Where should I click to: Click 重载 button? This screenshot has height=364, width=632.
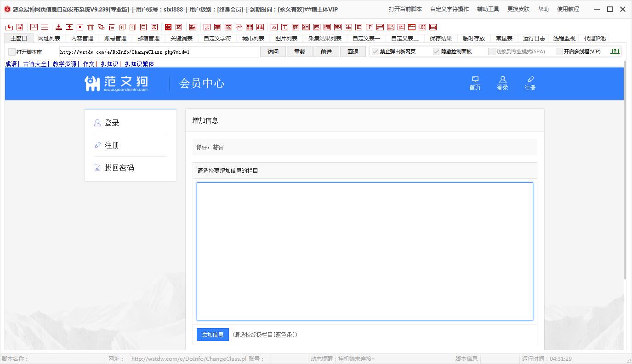(300, 52)
